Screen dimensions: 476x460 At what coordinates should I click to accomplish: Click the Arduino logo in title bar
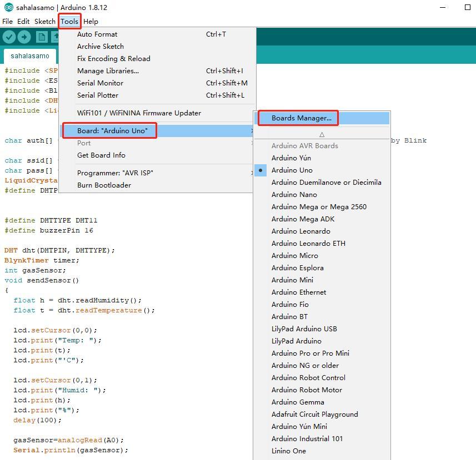pos(9,7)
